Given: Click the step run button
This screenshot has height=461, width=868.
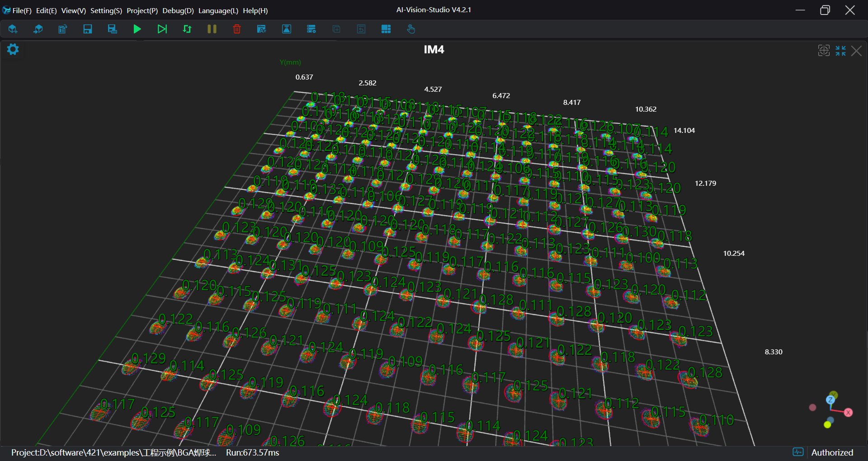Looking at the screenshot, I should click(x=162, y=29).
